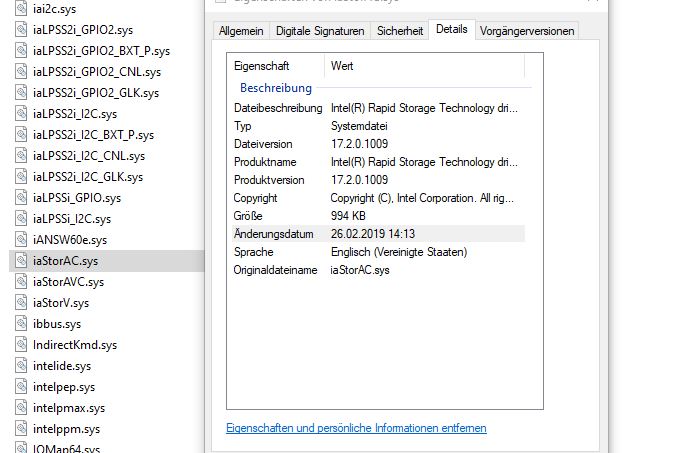Click the value 994 KB
This screenshot has width=699, height=453.
pyautogui.click(x=348, y=216)
